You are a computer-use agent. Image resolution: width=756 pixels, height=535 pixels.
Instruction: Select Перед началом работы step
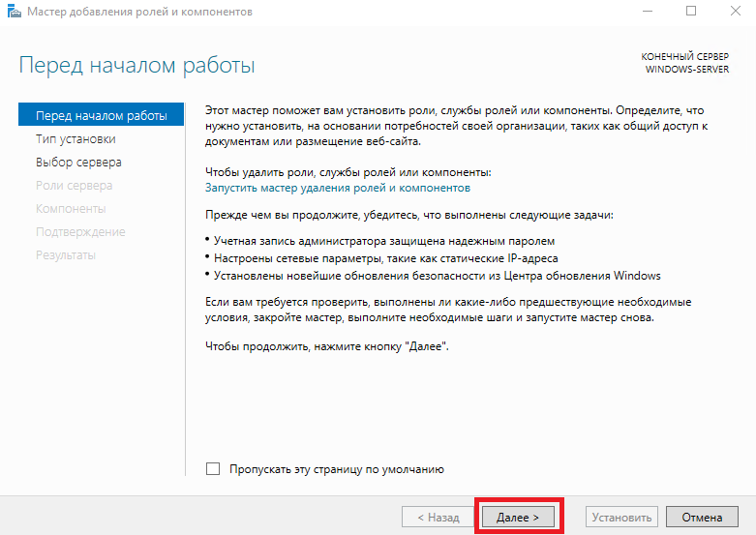coord(102,115)
